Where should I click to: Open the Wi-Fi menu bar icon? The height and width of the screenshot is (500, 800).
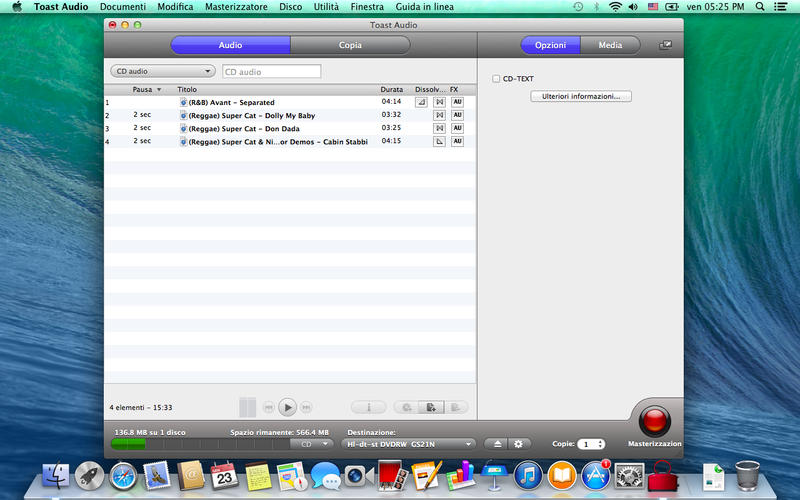coord(615,7)
